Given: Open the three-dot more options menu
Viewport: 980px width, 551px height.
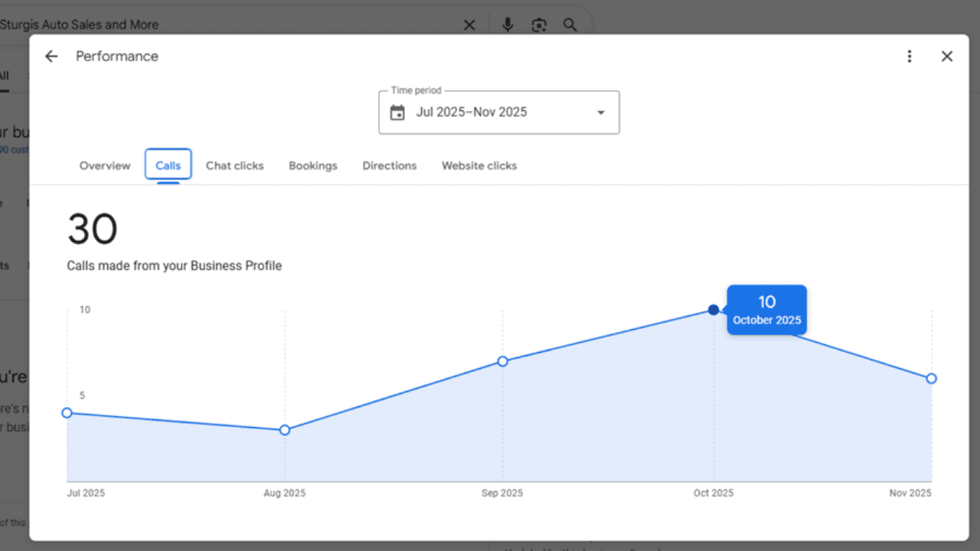Looking at the screenshot, I should tap(909, 57).
